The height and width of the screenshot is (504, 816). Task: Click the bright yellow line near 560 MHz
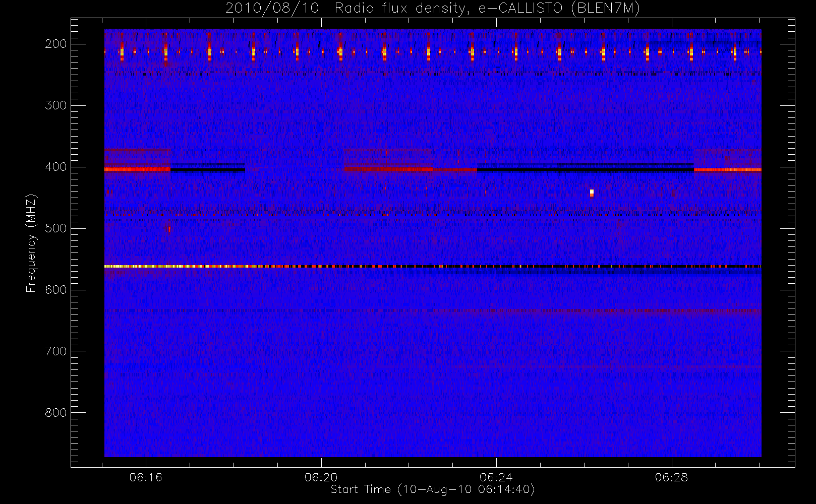[x=433, y=266]
